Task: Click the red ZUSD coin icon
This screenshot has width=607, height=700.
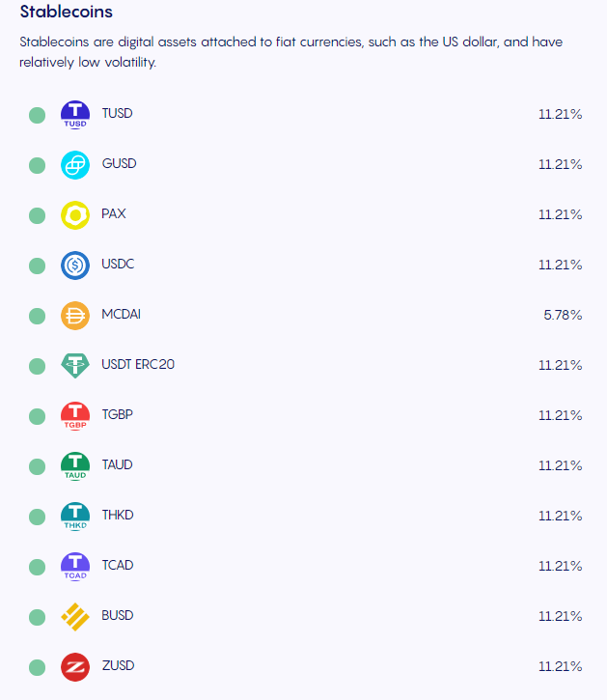Action: [74, 667]
